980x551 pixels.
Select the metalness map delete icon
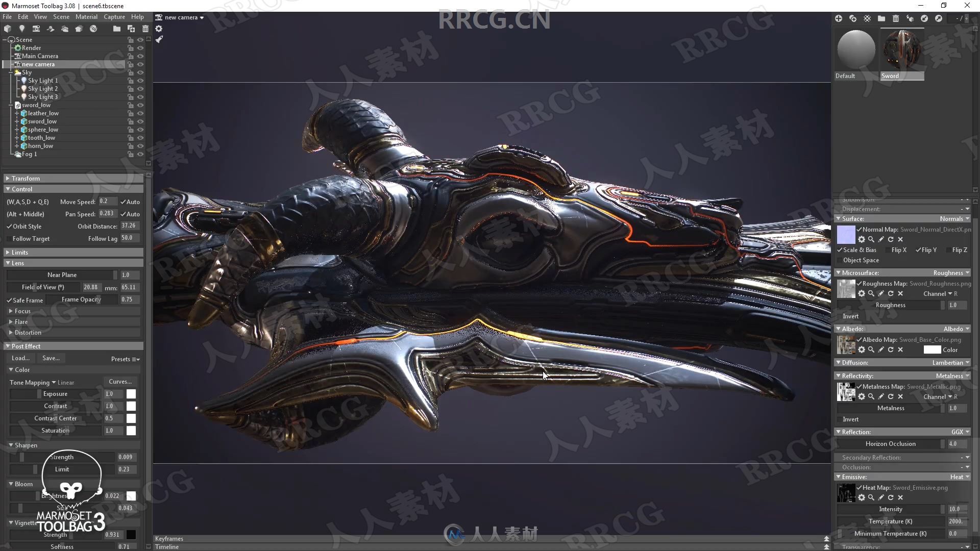point(899,396)
